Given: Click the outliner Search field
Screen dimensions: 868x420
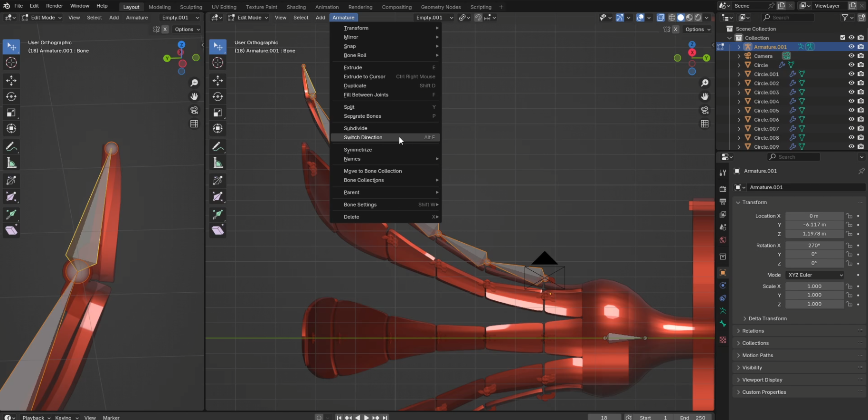Looking at the screenshot, I should pyautogui.click(x=788, y=18).
